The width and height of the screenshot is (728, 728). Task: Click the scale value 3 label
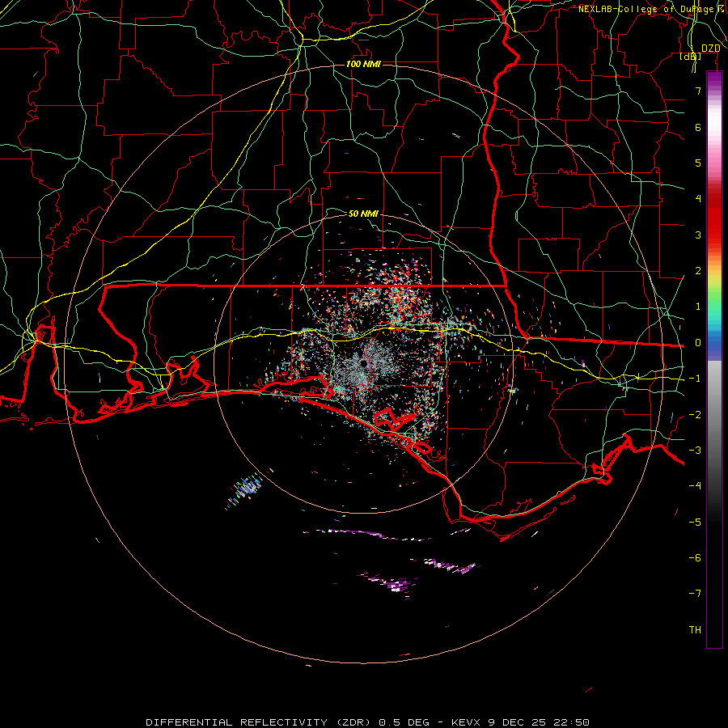click(698, 235)
